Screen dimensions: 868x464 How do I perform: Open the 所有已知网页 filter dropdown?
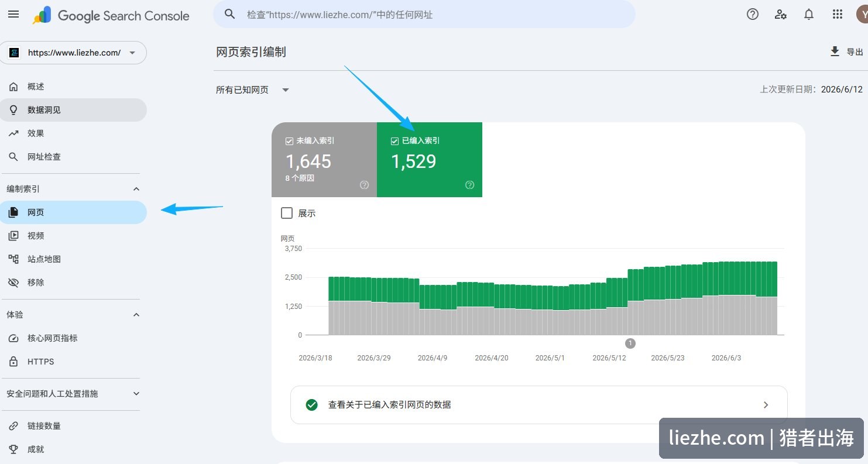click(253, 90)
